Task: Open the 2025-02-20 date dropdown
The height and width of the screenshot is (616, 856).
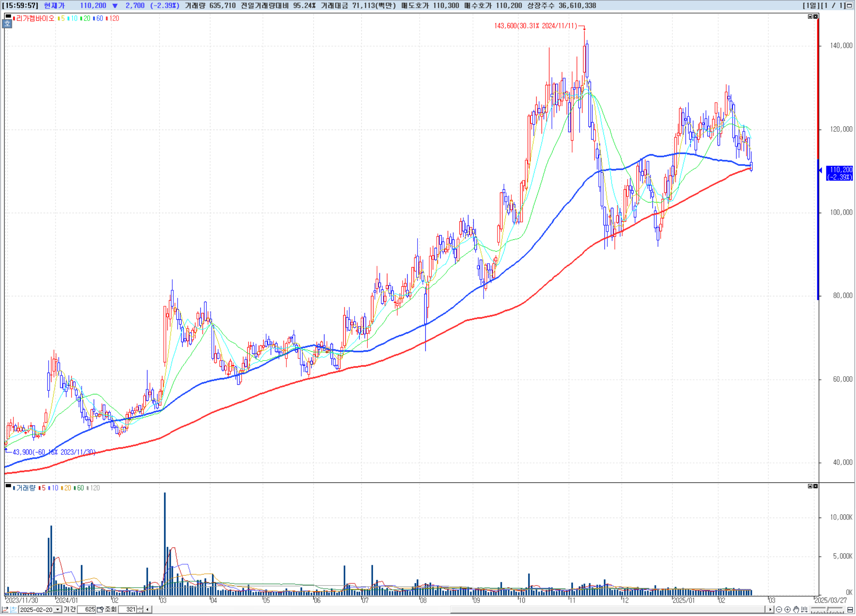Action: [x=58, y=609]
